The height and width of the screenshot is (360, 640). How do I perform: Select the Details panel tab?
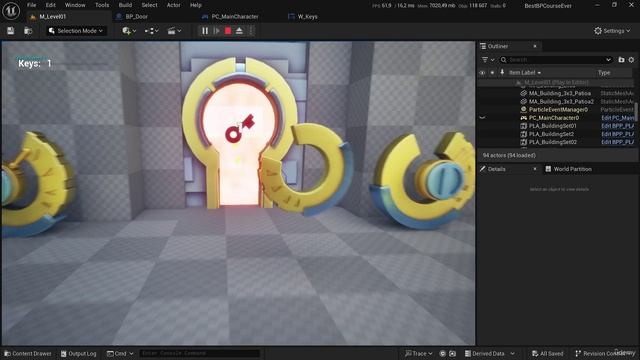pos(497,169)
